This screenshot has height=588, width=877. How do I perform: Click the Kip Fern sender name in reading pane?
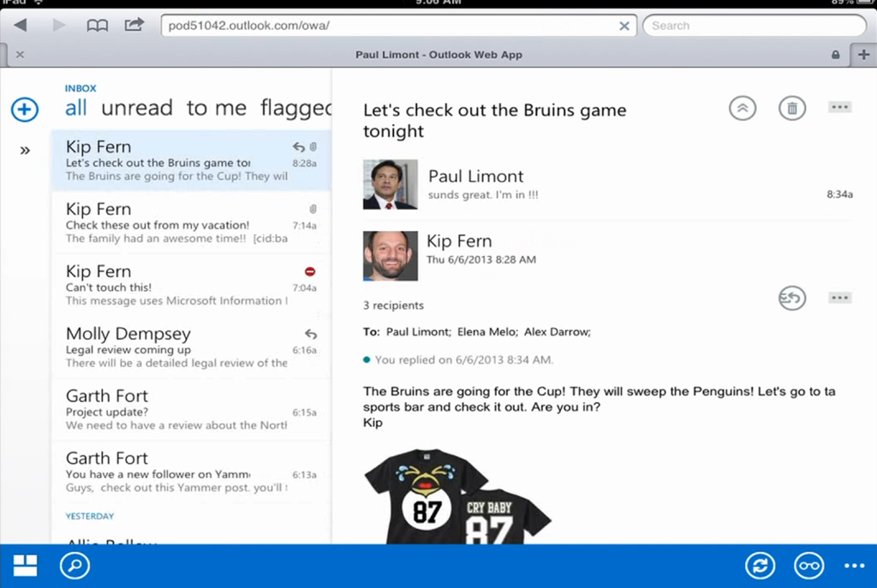pos(459,241)
